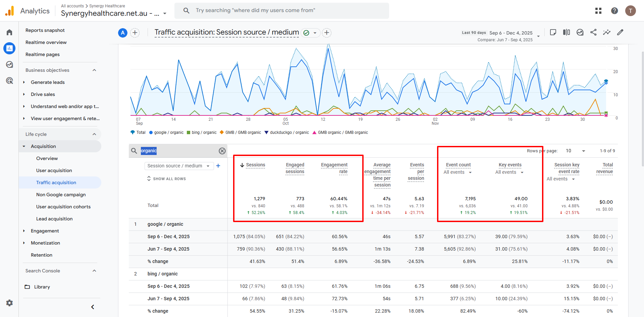This screenshot has height=317, width=644.
Task: Toggle duckduckgo / organic legend series
Action: coord(286,133)
